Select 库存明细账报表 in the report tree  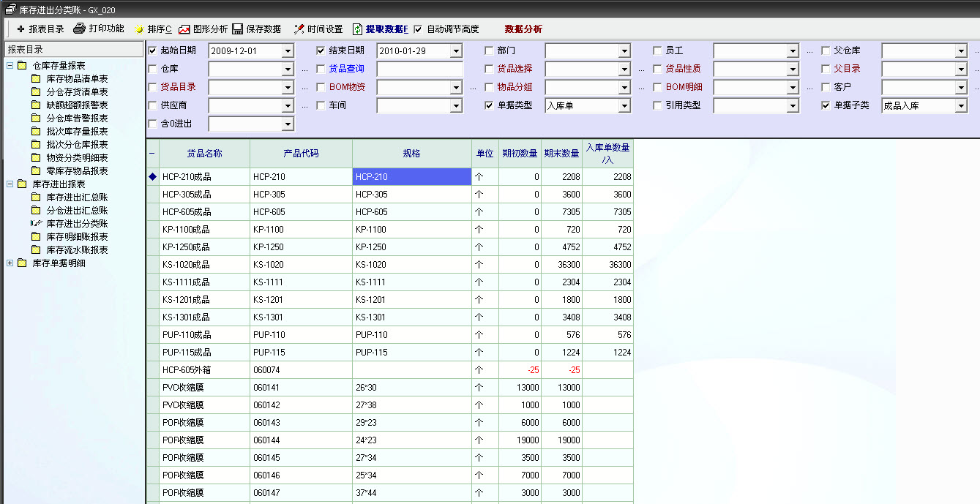coord(77,237)
